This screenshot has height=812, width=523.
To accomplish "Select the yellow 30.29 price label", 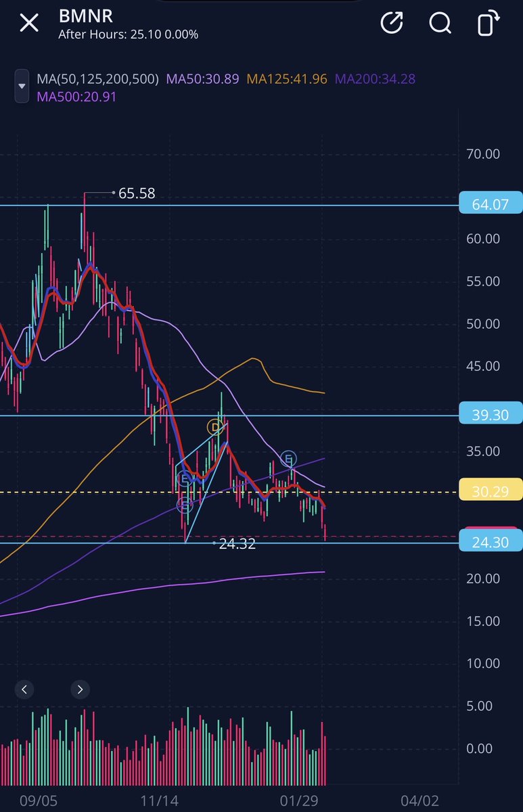I will click(491, 490).
